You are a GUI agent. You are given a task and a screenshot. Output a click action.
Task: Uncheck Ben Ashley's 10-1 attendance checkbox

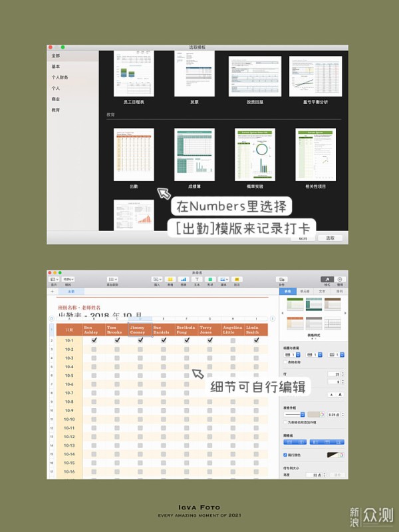point(94,340)
